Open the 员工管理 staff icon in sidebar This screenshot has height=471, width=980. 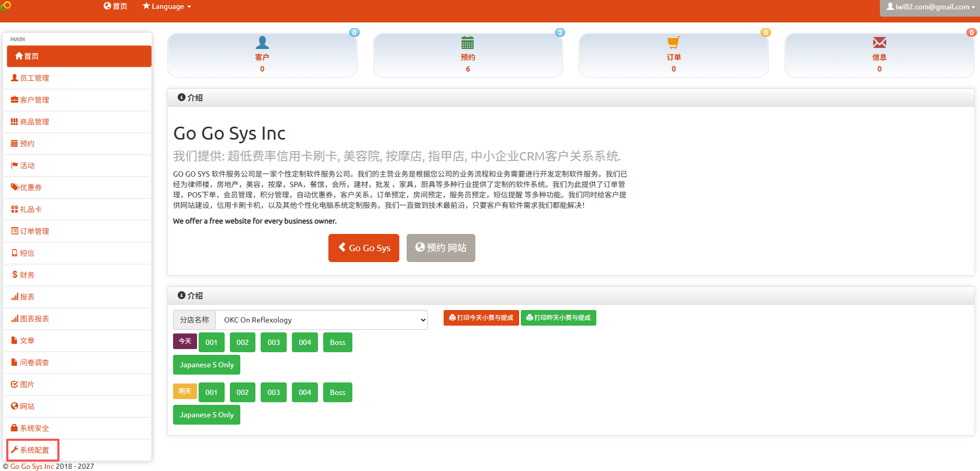[x=15, y=78]
